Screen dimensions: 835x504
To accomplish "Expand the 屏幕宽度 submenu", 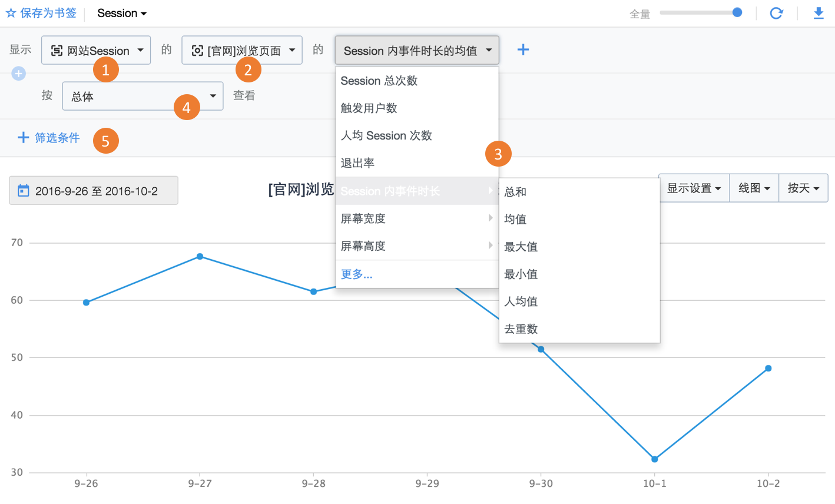I will click(x=416, y=218).
